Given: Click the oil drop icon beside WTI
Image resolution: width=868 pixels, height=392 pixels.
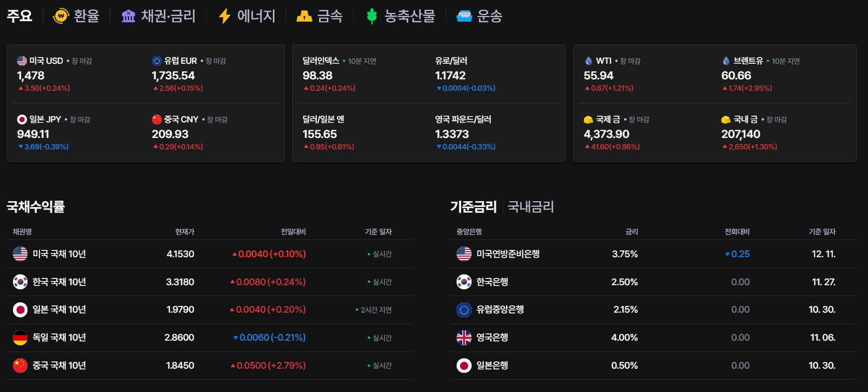Looking at the screenshot, I should pos(588,61).
